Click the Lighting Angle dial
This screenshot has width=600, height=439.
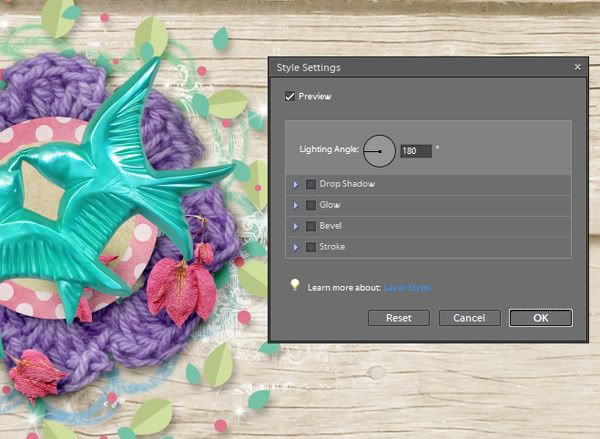[x=379, y=151]
